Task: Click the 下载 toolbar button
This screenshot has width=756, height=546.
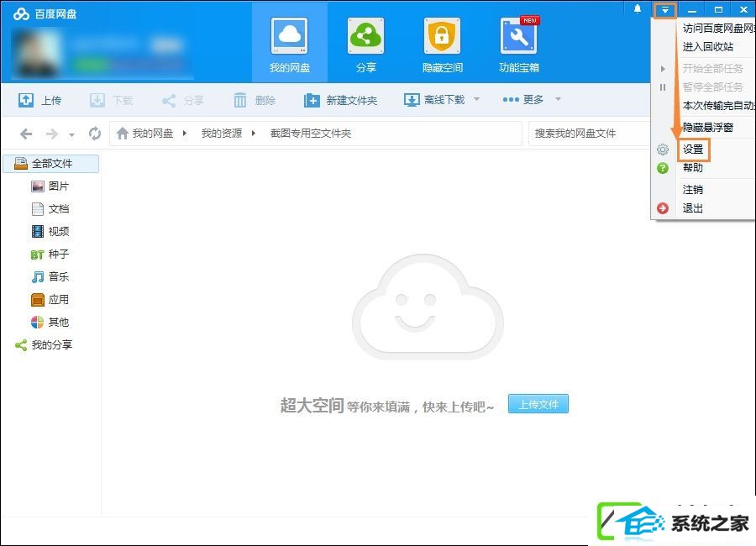Action: 111,100
